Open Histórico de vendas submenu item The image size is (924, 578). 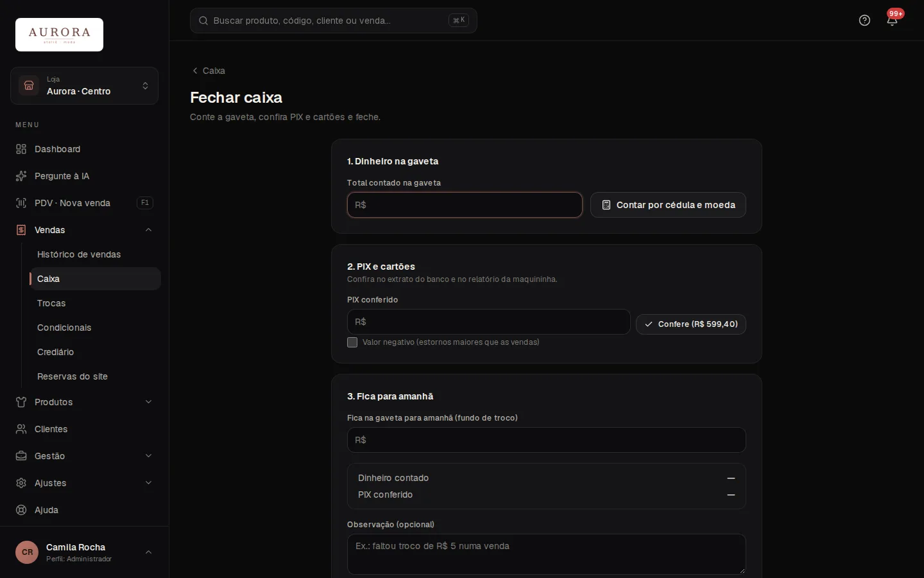point(95,254)
